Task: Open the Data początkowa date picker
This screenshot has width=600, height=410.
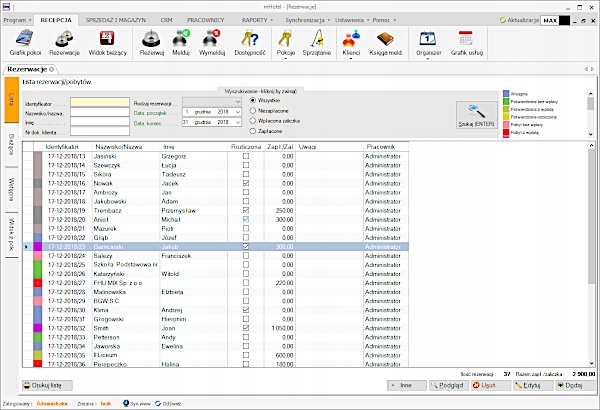Action: point(236,112)
